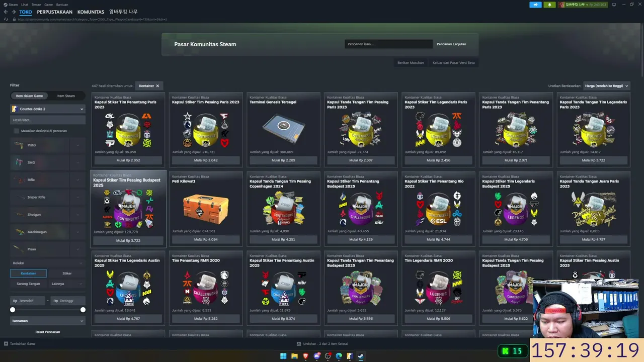This screenshot has width=644, height=362.
Task: Focus the Terendah minimum price field
Action: 28,301
